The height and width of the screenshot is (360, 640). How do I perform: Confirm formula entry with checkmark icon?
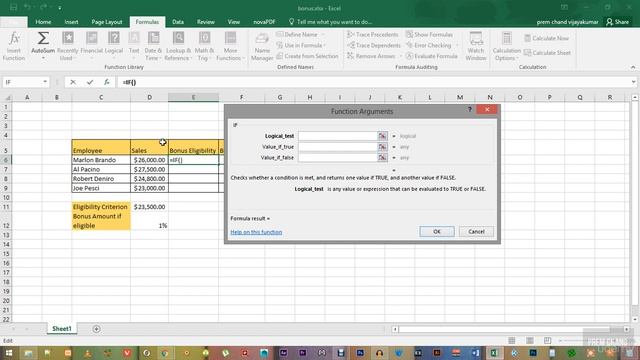(90, 82)
